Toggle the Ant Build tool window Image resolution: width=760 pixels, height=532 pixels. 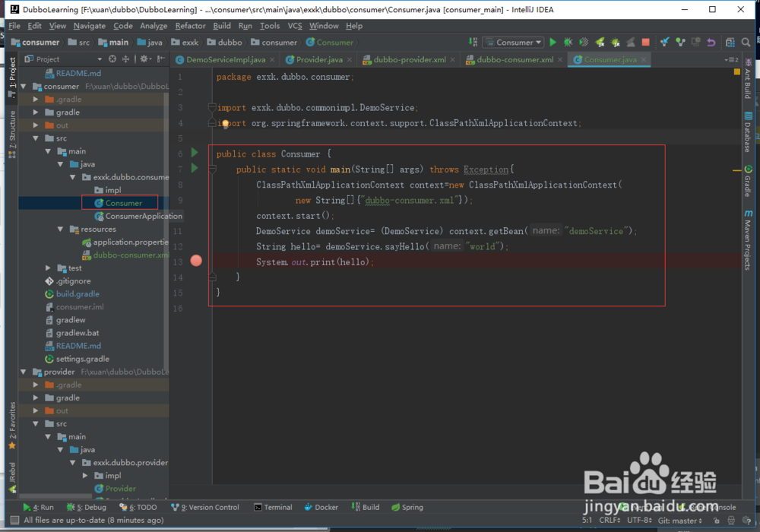748,78
